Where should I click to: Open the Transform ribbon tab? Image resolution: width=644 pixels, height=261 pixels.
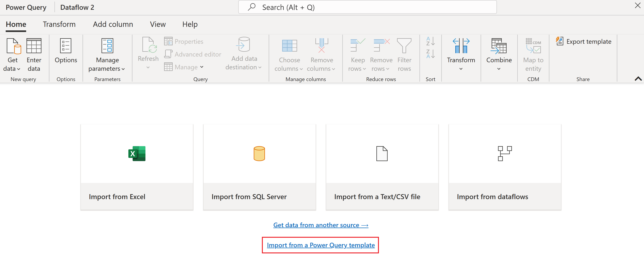pyautogui.click(x=59, y=24)
